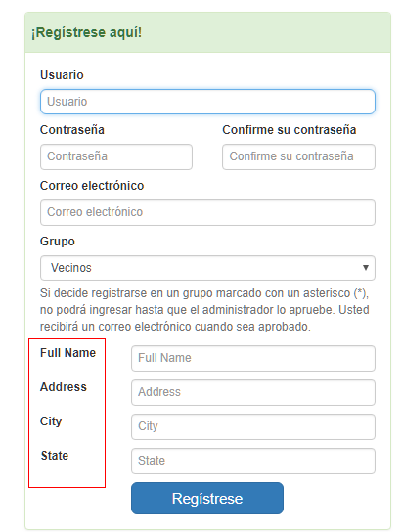
Task: Click the bold Full Name label
Action: point(67,353)
